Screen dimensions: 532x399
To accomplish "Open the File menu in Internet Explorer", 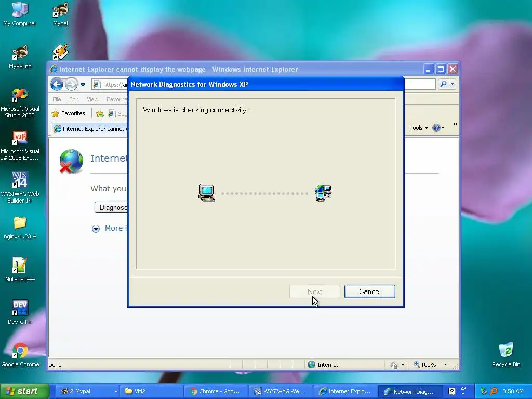I will (x=57, y=99).
